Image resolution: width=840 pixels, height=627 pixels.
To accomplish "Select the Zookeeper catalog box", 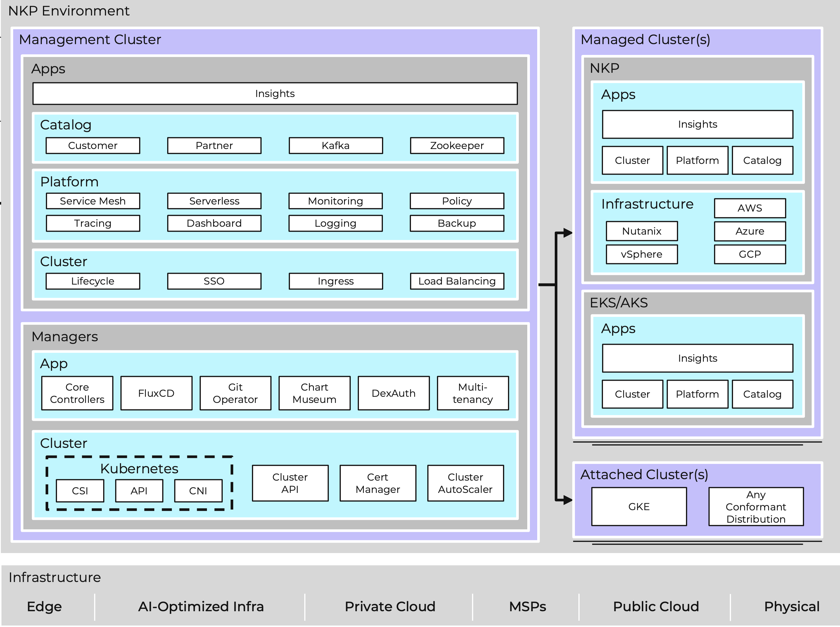I will tap(457, 146).
